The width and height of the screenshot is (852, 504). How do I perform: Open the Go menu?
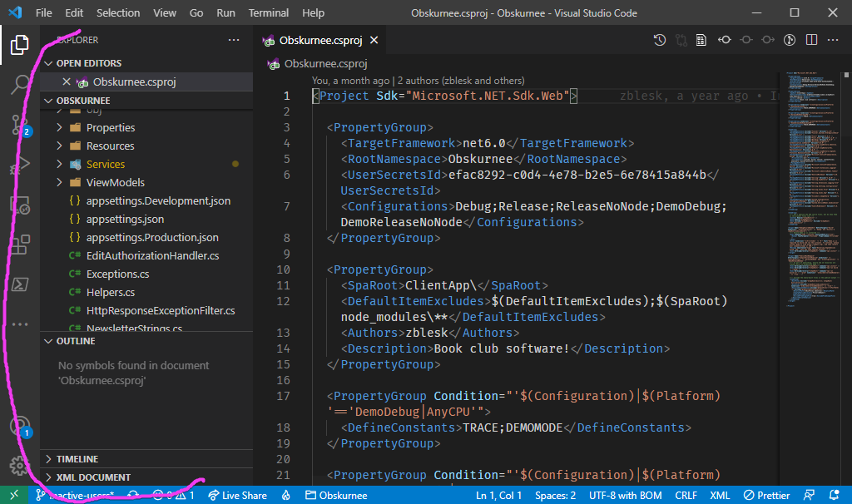pyautogui.click(x=196, y=12)
